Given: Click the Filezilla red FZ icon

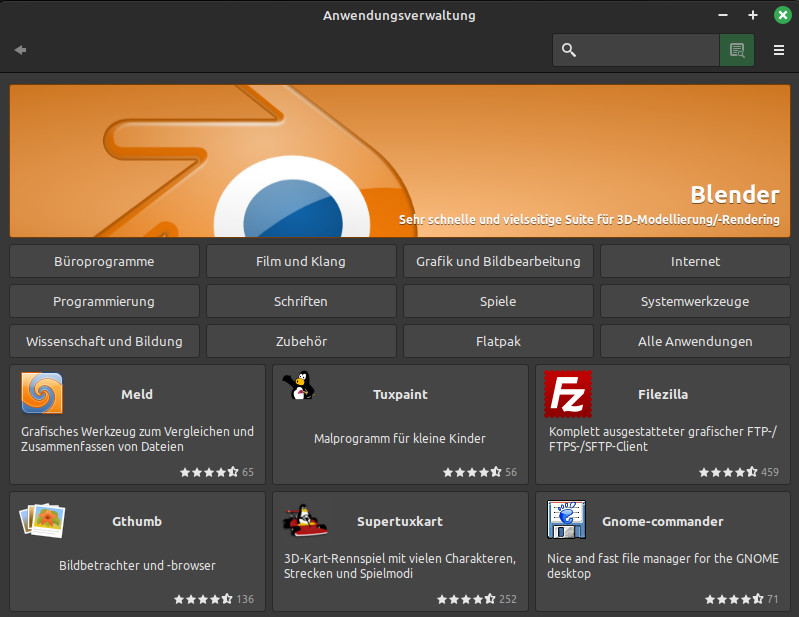Looking at the screenshot, I should click(x=568, y=394).
